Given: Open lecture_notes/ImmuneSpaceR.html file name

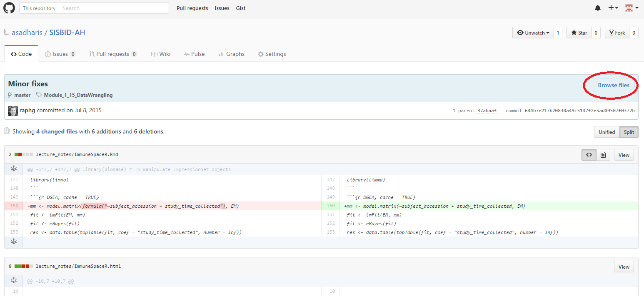Looking at the screenshot, I should pyautogui.click(x=78, y=266).
